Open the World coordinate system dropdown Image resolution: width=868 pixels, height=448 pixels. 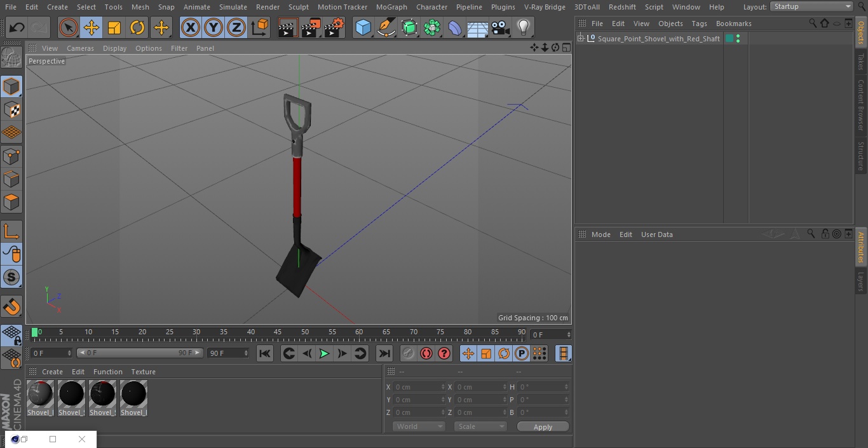click(x=419, y=426)
